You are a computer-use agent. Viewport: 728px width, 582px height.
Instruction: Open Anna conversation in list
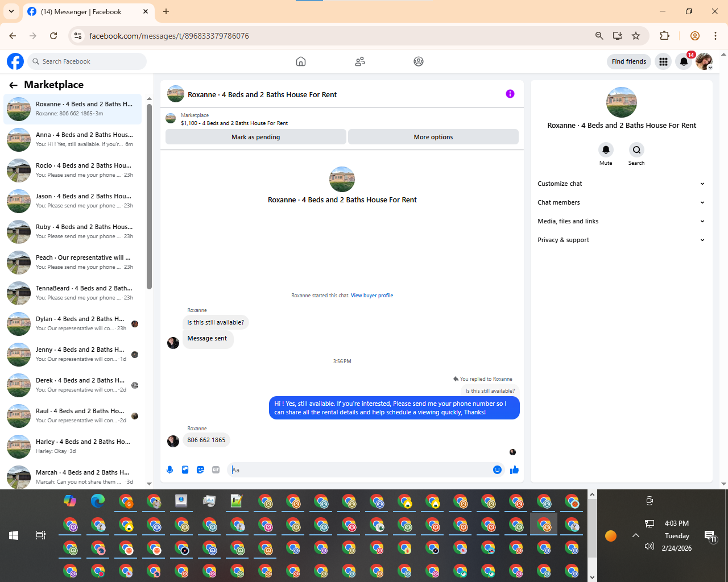click(x=73, y=139)
